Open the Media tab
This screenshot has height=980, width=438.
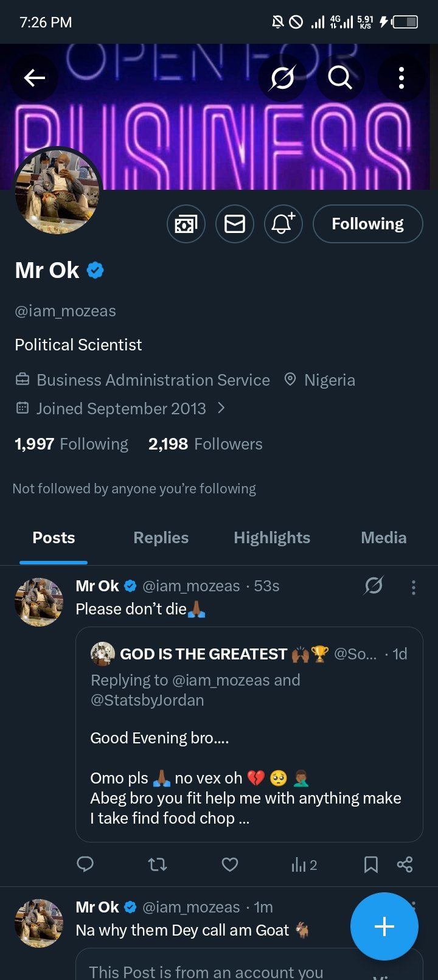point(383,538)
